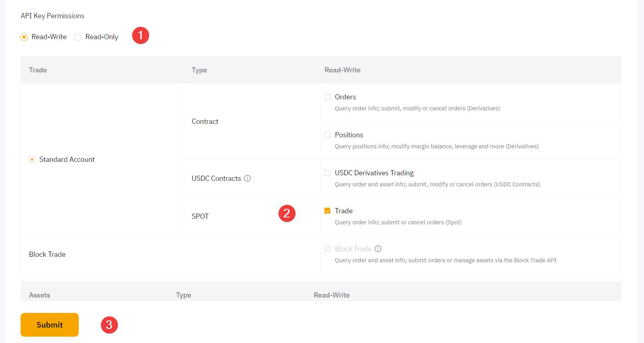Click the disabled Block Trade checkbox
The image size is (644, 343).
327,249
